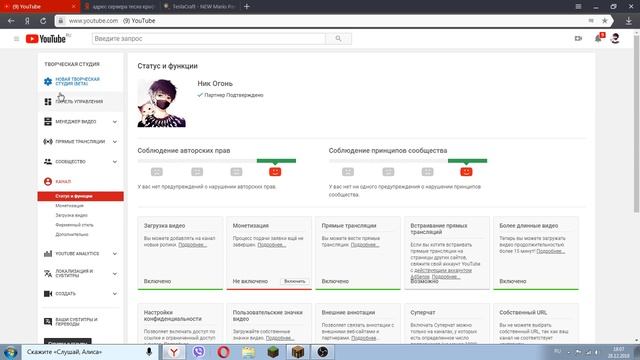Open a new browser tab with plus
This screenshot has height=360, width=640.
point(247,7)
